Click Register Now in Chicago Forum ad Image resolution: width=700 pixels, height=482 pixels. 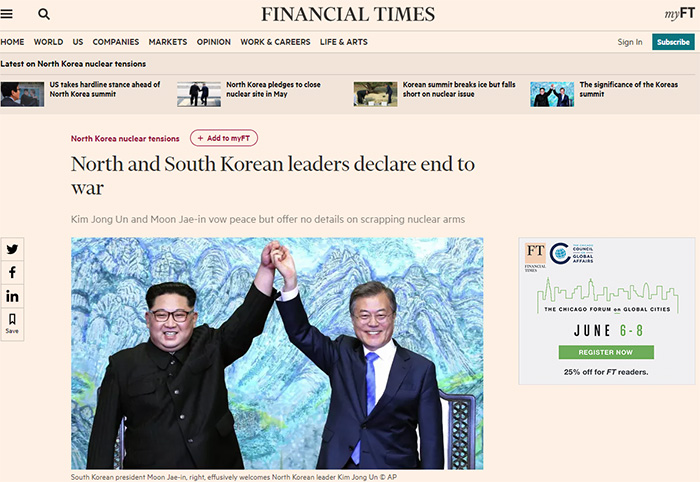606,352
